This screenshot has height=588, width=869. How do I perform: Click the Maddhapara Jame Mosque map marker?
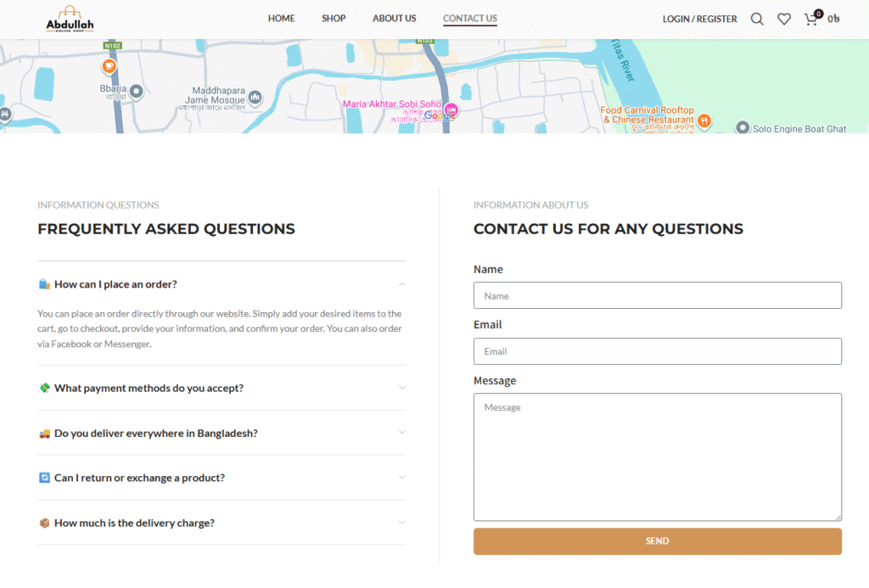(255, 98)
